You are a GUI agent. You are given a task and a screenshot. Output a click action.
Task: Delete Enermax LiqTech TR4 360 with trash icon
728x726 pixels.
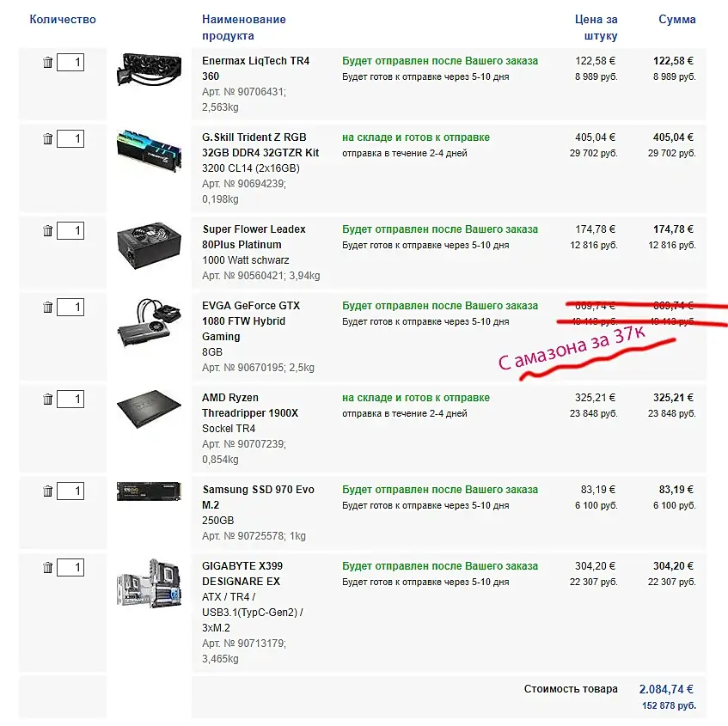(x=48, y=62)
